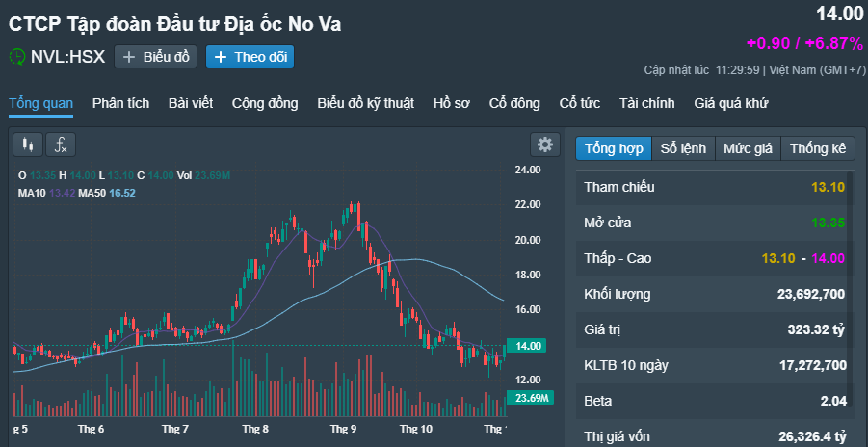Viewport: 868px width, 447px height.
Task: Open Biểu đồ kỹ thuật tab
Action: (x=366, y=103)
